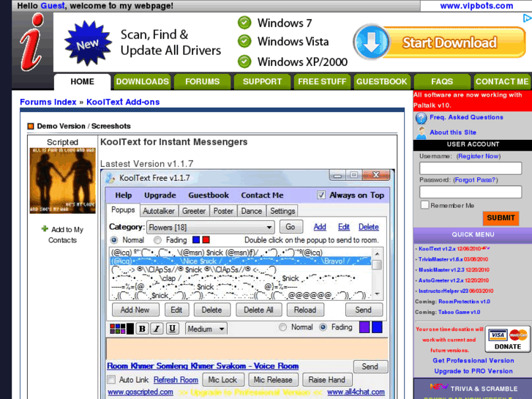Click the green plus Add to Contacts icon

pos(45,229)
